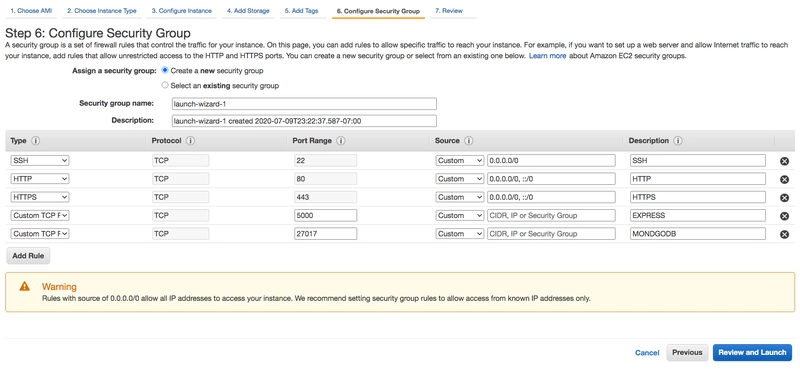The width and height of the screenshot is (800, 372).
Task: Click the Cancel link
Action: (647, 353)
